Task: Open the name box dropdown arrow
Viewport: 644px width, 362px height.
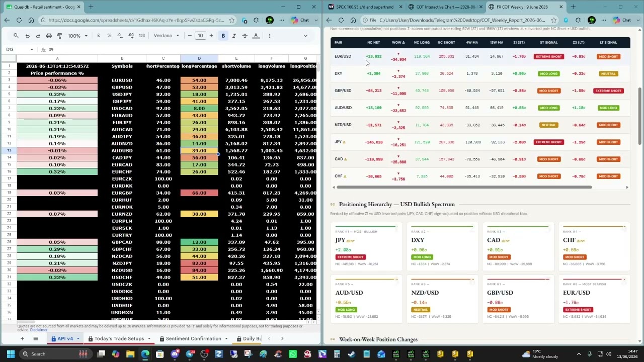Action: 32,49
